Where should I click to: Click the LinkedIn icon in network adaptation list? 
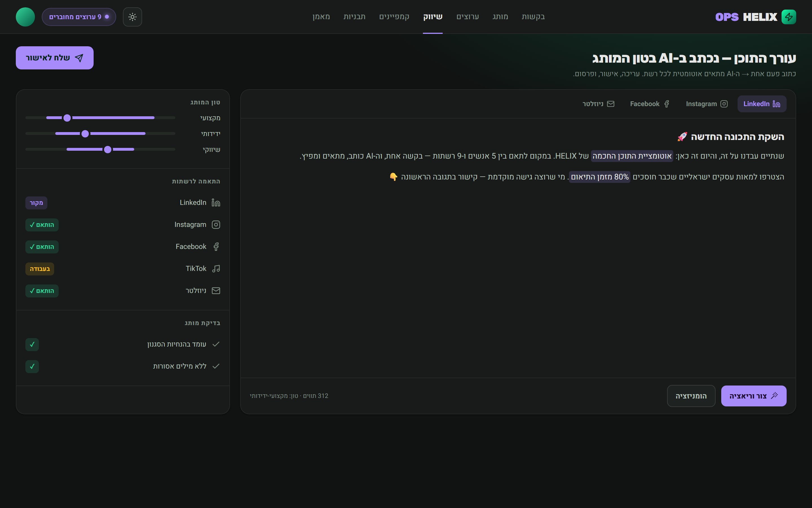(x=216, y=203)
